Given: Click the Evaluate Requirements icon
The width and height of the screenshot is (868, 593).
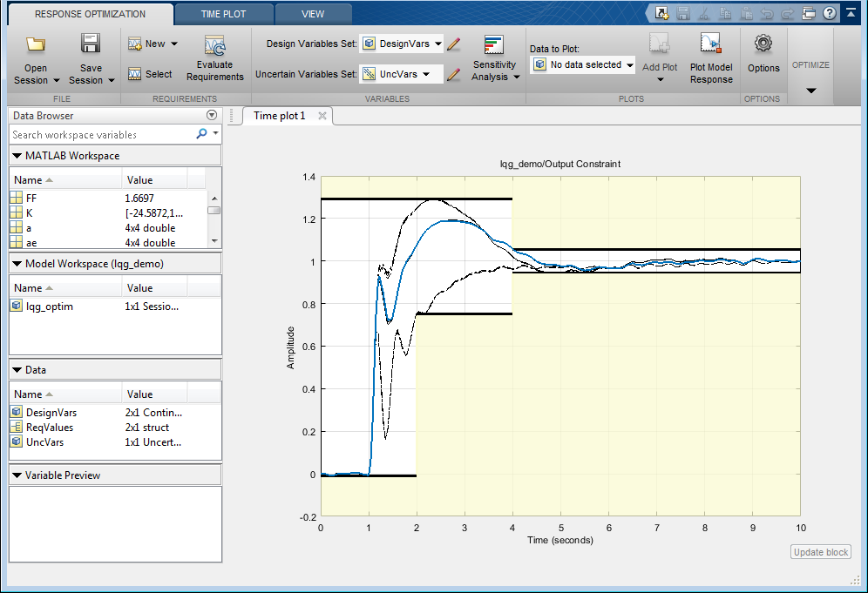Looking at the screenshot, I should [214, 47].
